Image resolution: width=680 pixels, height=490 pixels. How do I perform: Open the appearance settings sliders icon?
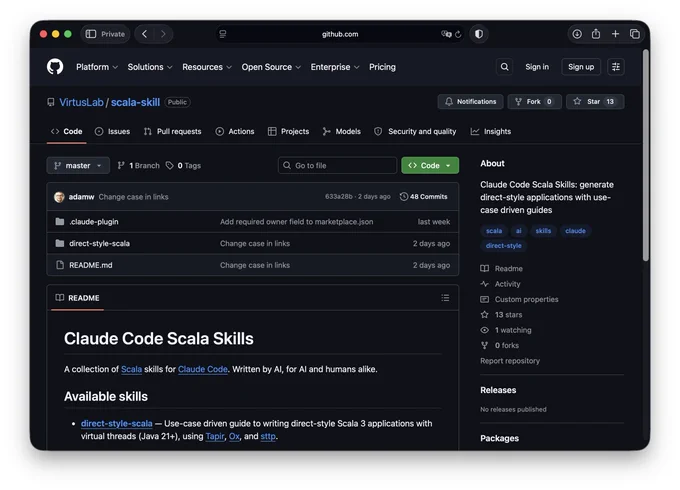point(615,67)
